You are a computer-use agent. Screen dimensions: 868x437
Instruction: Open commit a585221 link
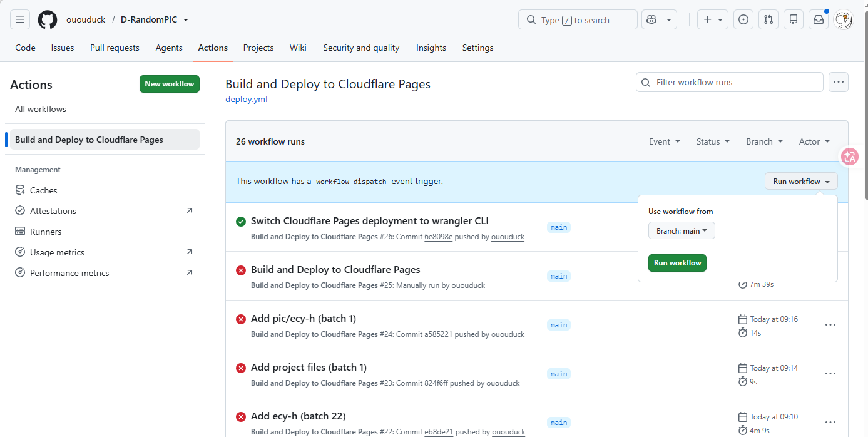click(438, 334)
